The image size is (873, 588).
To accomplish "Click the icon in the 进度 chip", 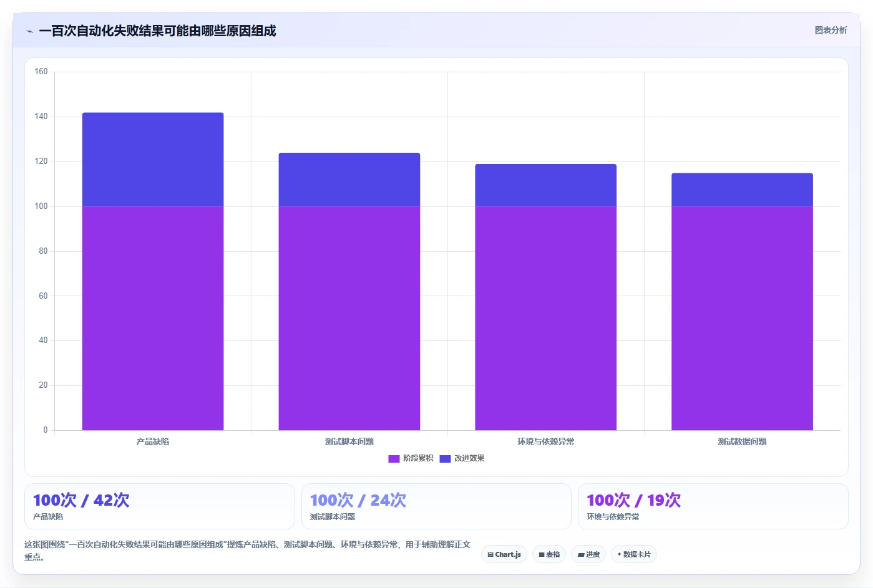I will pyautogui.click(x=581, y=554).
